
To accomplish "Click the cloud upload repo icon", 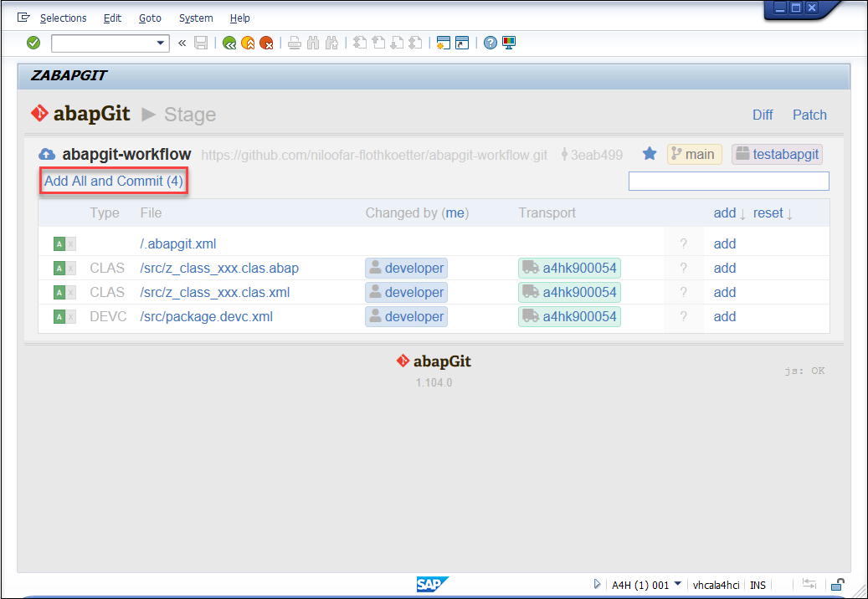I will tap(47, 154).
